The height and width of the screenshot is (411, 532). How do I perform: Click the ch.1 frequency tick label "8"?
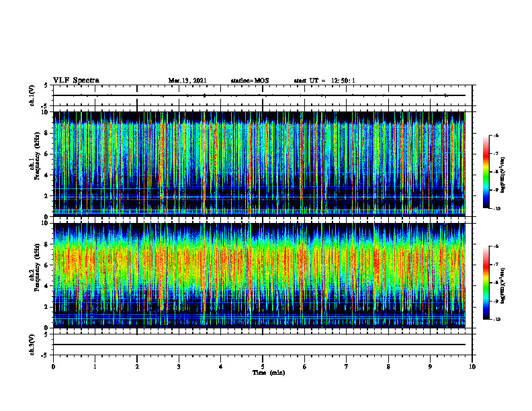tap(46, 133)
